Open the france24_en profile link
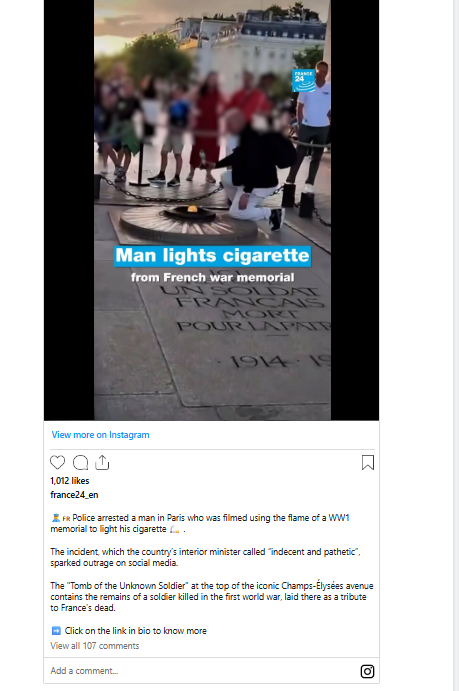The image size is (459, 691). (74, 495)
